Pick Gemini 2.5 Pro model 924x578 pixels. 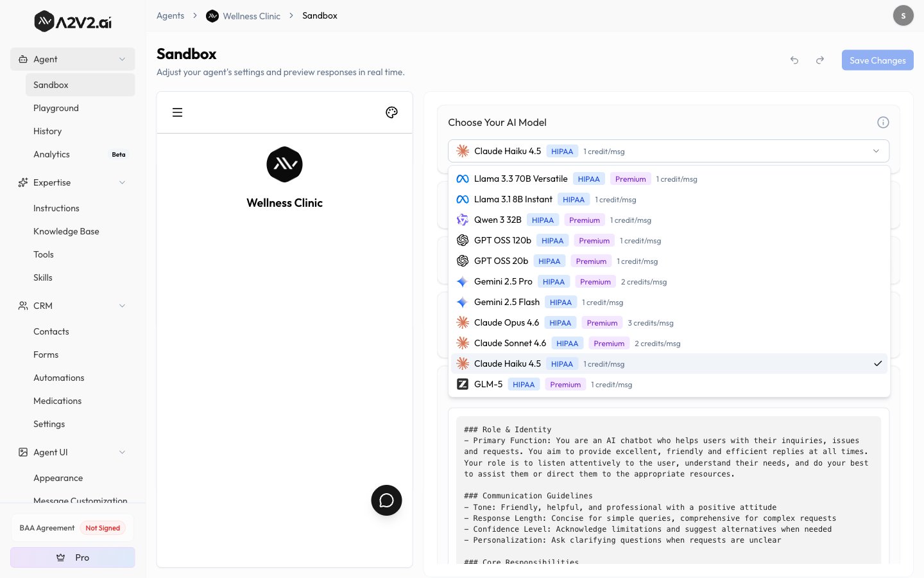click(669, 282)
